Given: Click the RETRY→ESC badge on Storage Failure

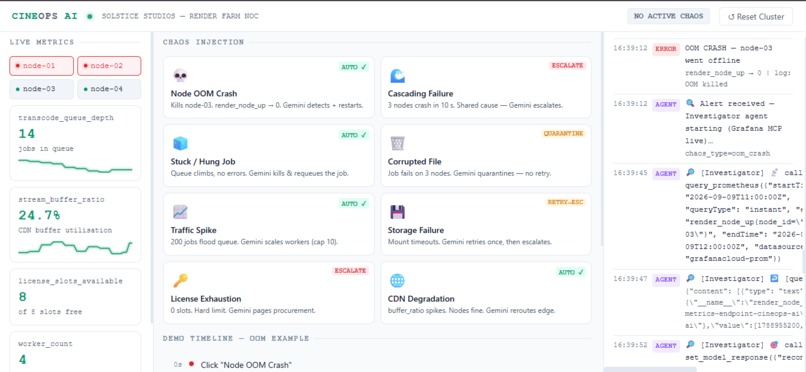Looking at the screenshot, I should pos(566,202).
